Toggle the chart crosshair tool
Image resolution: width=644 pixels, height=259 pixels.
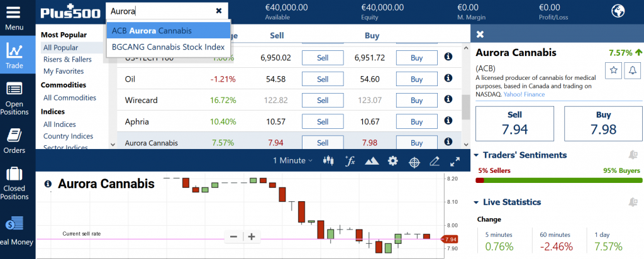point(414,163)
